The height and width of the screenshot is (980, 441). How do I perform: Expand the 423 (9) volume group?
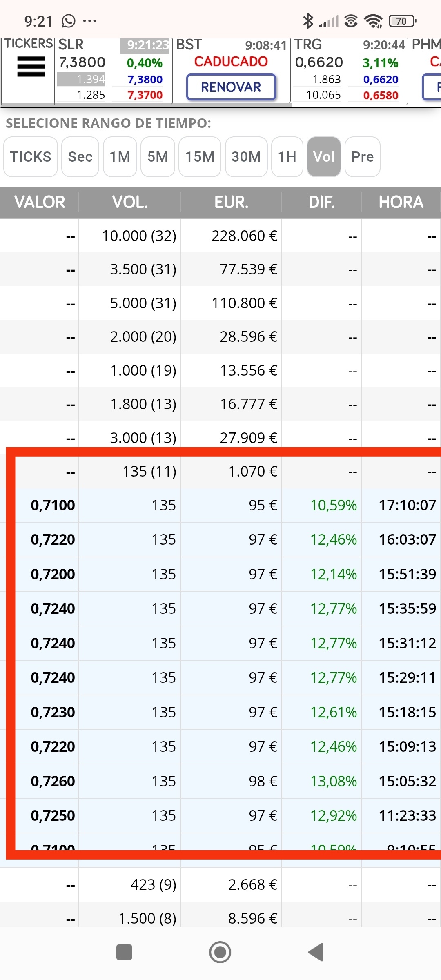pyautogui.click(x=220, y=885)
